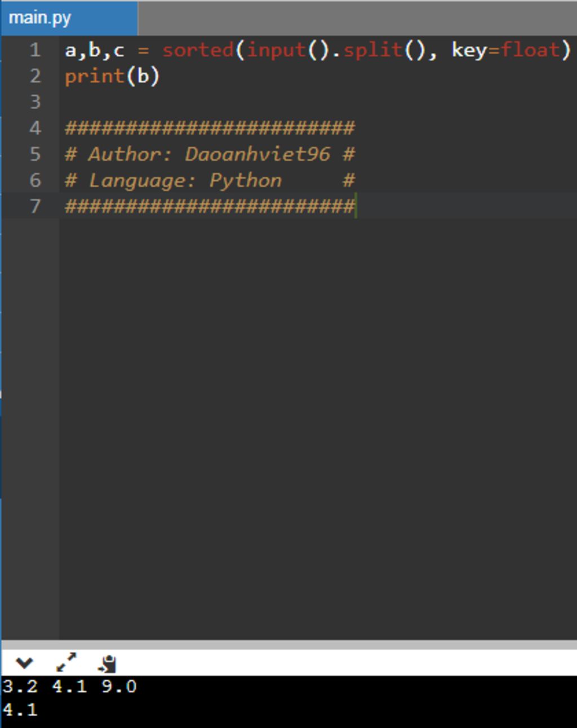
Task: Select line number 1 in the gutter
Action: point(35,50)
